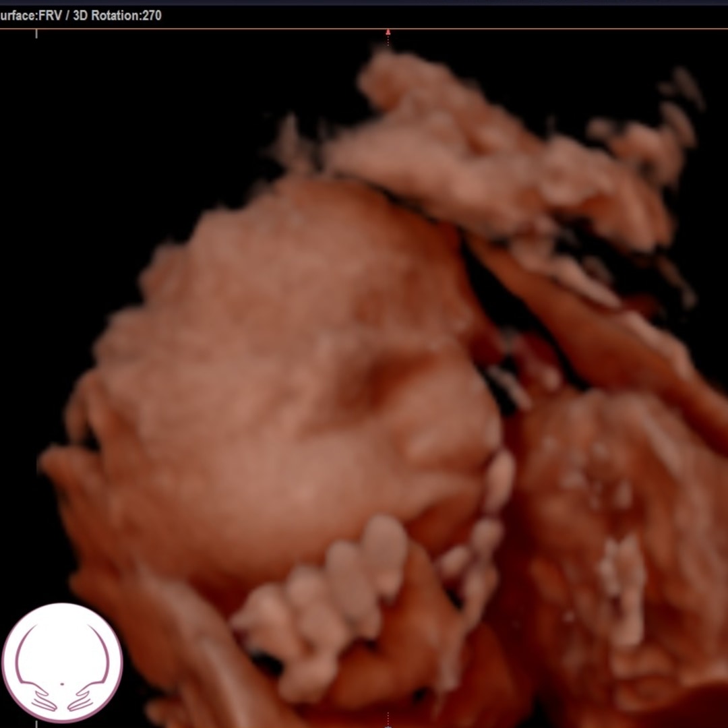Click the 3D Rotation:270 readout
728x728 pixels.
point(117,15)
